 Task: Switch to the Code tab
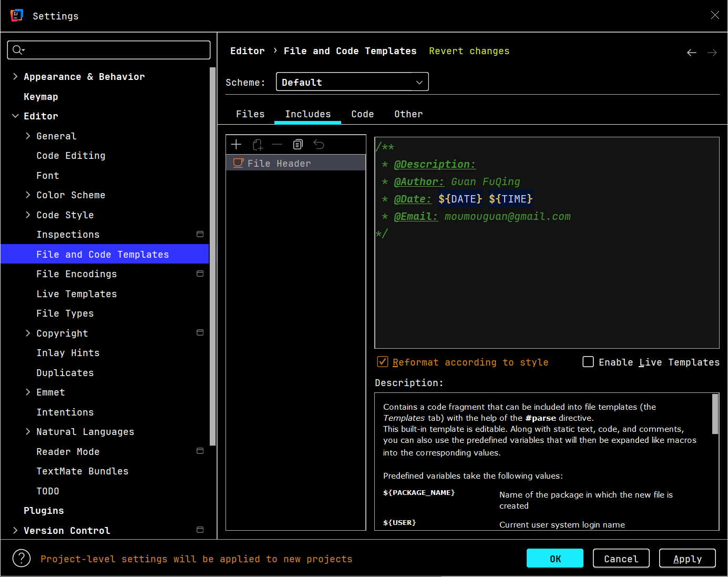tap(362, 114)
